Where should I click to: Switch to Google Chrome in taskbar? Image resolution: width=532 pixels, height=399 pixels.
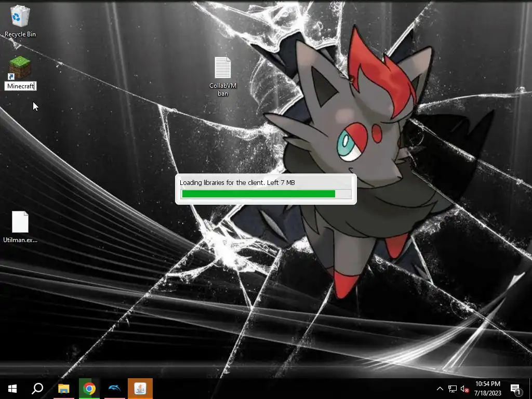pyautogui.click(x=89, y=389)
